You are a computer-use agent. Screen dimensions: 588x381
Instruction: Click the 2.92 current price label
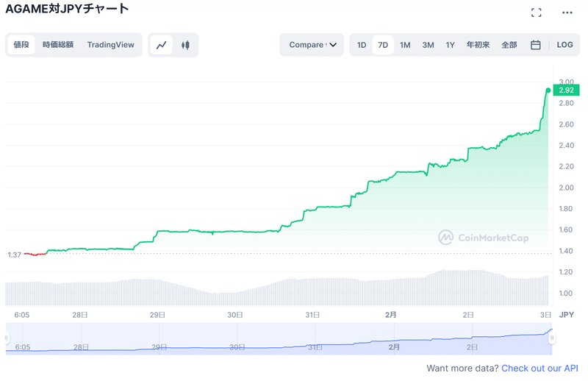566,90
